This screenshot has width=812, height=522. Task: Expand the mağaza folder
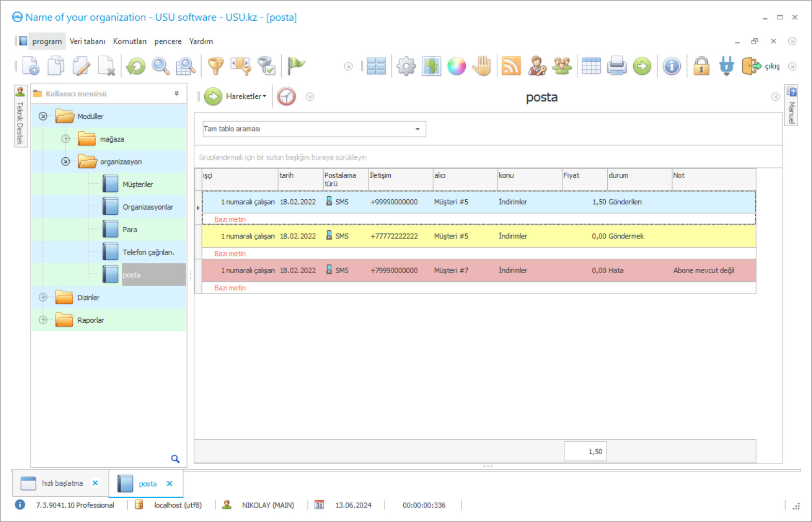point(65,139)
